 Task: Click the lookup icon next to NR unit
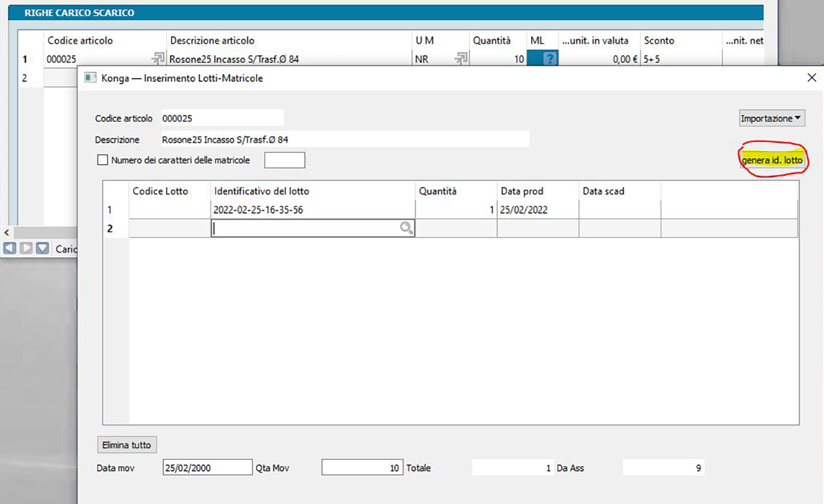tap(460, 60)
